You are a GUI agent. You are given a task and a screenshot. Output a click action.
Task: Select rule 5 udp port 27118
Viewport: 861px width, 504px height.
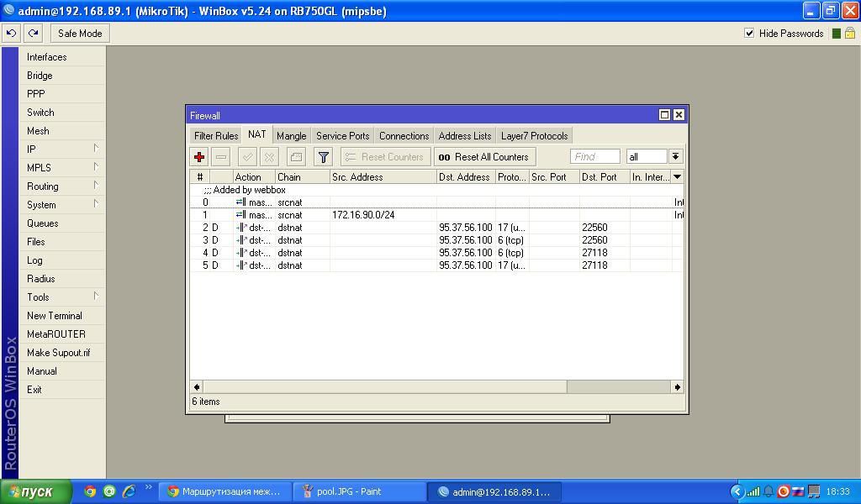436,265
